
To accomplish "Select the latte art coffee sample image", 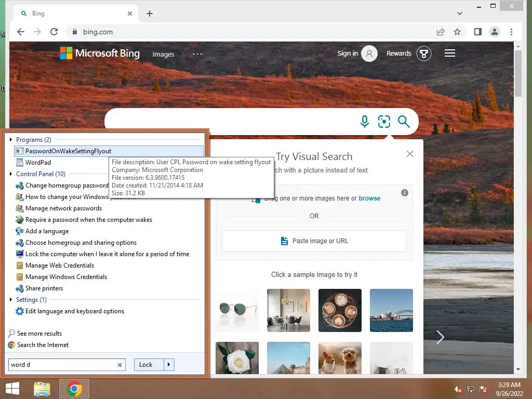I will [340, 311].
